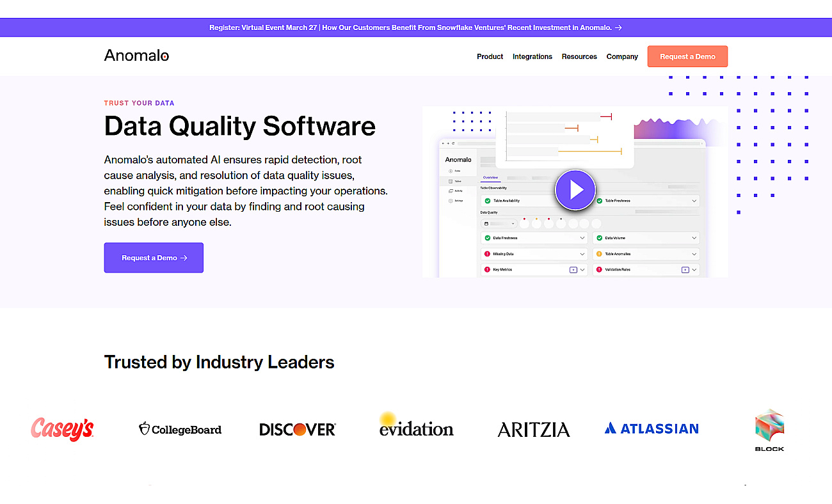832x504 pixels.
Task: Click the orange Request a Demo button
Action: [x=687, y=56]
